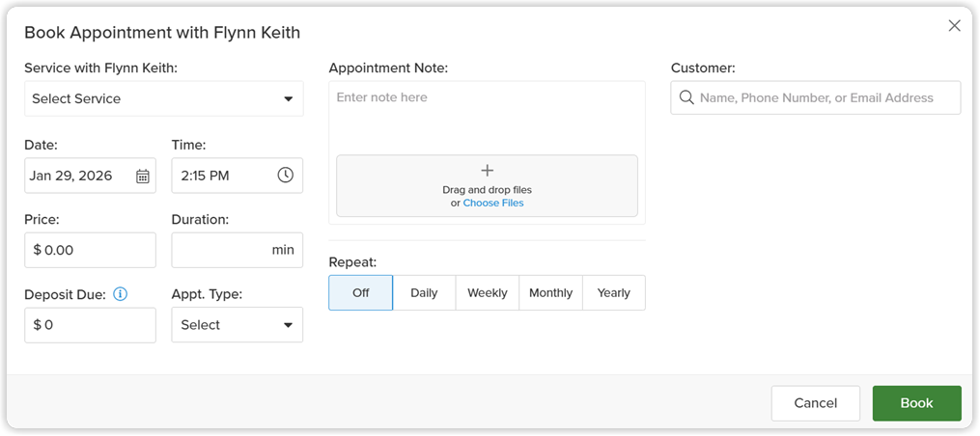Click the "Customer:" label
Image resolution: width=980 pixels, height=436 pixels.
click(703, 68)
